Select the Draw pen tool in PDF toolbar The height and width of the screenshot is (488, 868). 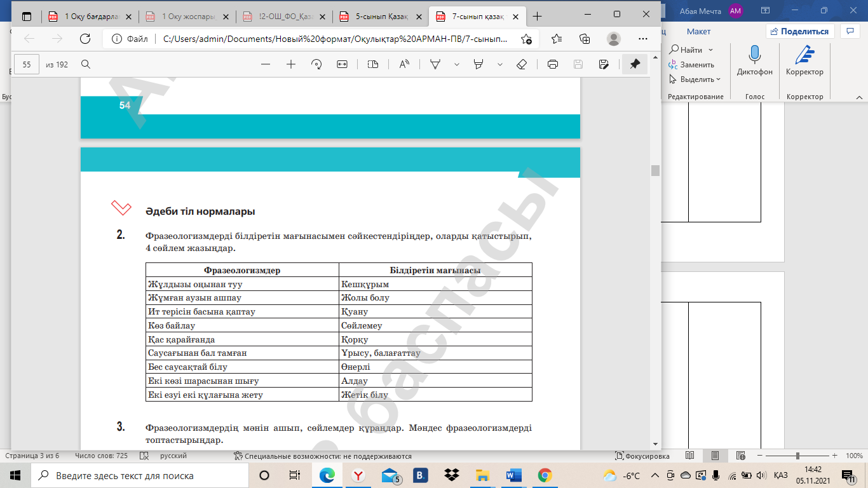pos(436,64)
